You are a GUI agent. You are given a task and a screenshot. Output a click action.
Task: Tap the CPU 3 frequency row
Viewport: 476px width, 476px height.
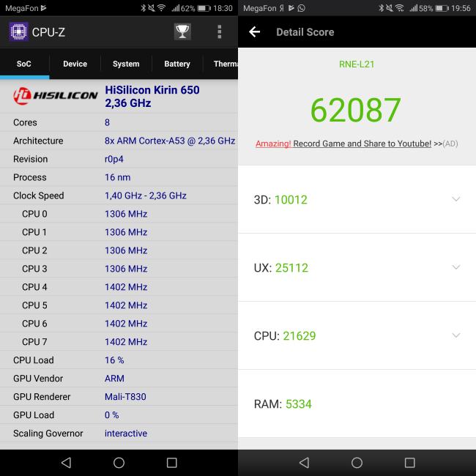[119, 268]
